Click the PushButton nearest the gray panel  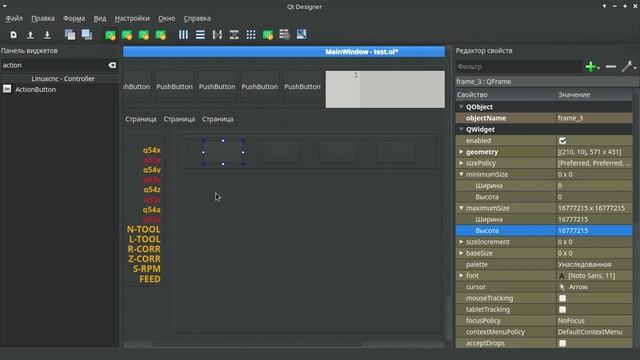302,87
